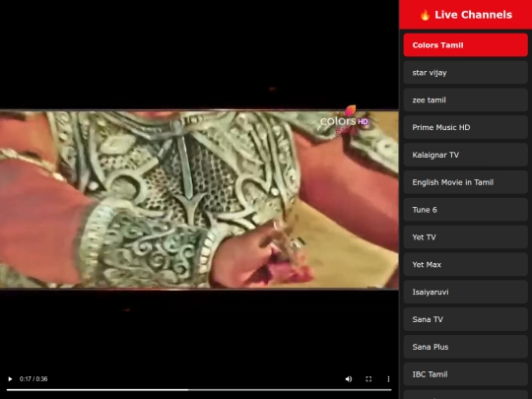Switch to the star vijay channel
The width and height of the screenshot is (532, 399).
tap(465, 73)
